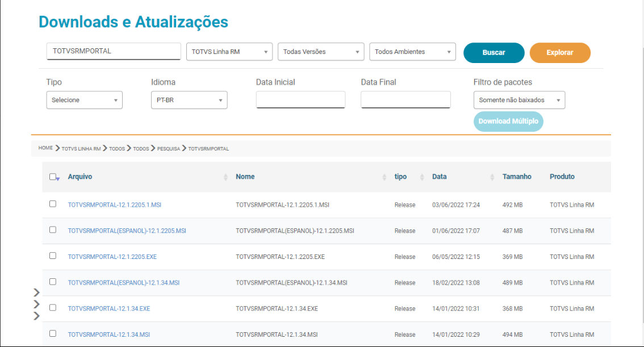
Task: Click the Buscar search button
Action: (494, 53)
